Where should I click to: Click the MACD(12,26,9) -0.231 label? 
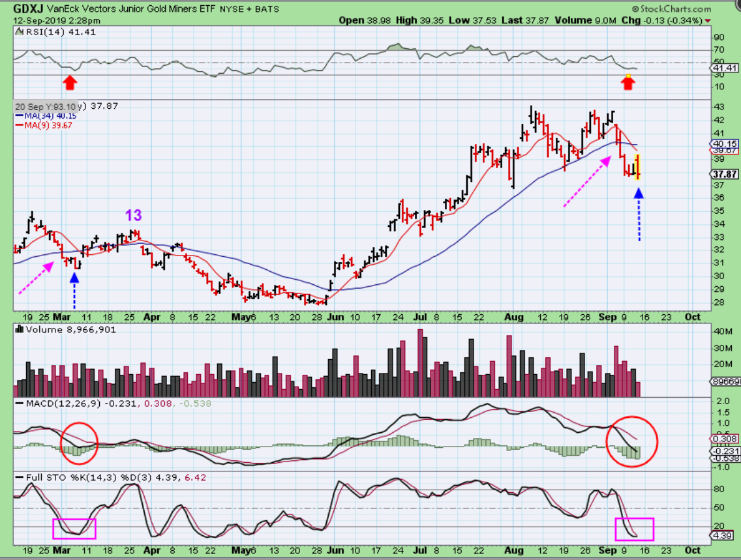point(82,404)
